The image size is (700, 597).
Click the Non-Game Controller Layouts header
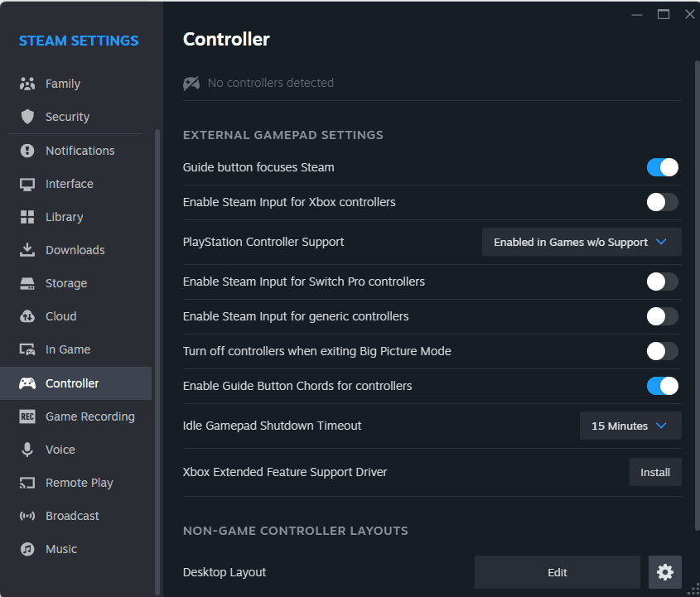click(x=296, y=531)
